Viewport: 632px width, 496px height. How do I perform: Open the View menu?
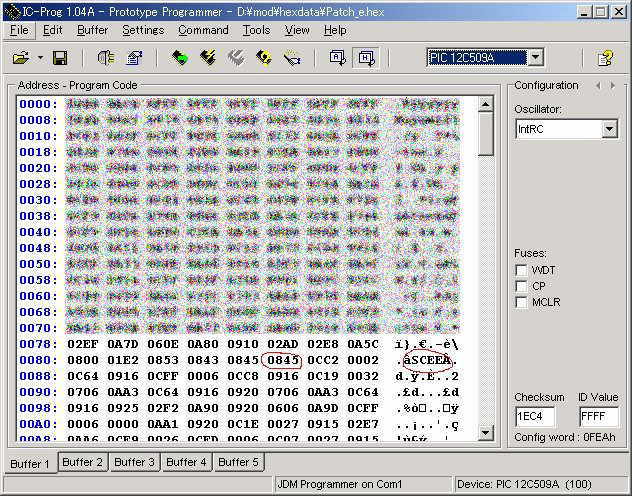click(297, 30)
